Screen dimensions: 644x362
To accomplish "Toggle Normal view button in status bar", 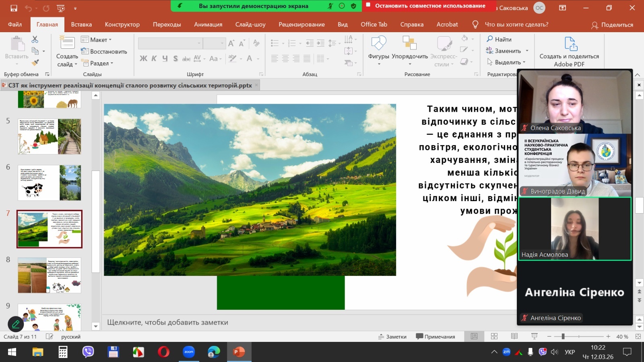I will click(474, 336).
